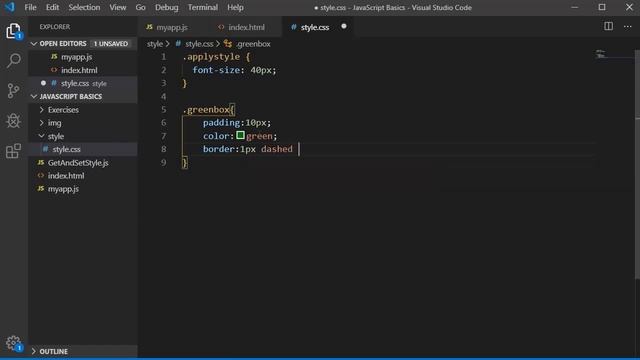Click the '.applystyle' selector on line 1
This screenshot has height=360, width=640.
pyautogui.click(x=211, y=57)
